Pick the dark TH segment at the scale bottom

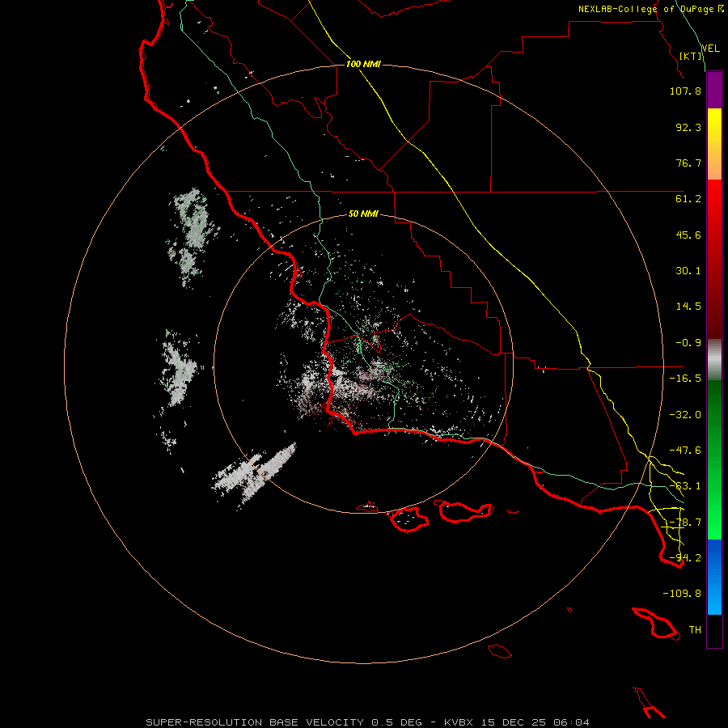tap(714, 631)
